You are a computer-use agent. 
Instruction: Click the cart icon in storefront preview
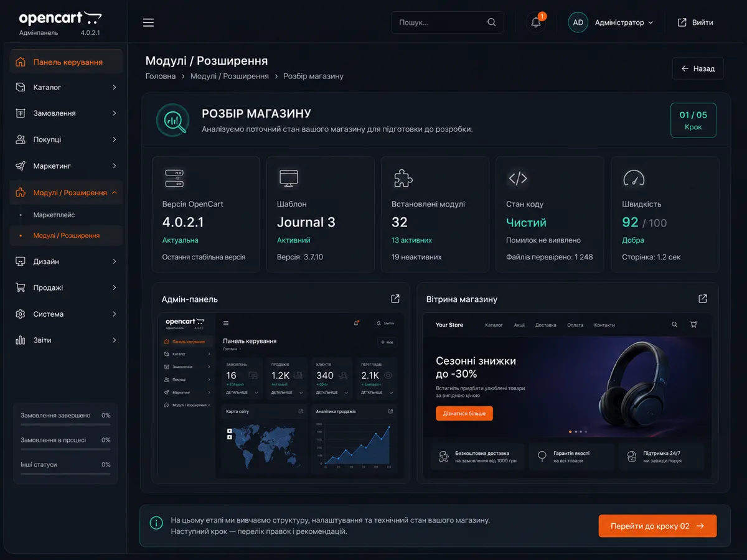pyautogui.click(x=693, y=325)
